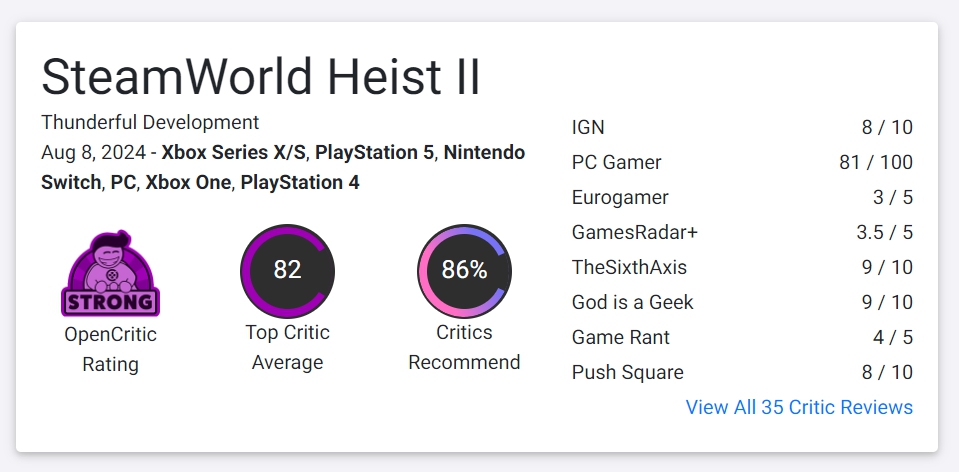Click the SteamWorld Heist II title

(261, 77)
